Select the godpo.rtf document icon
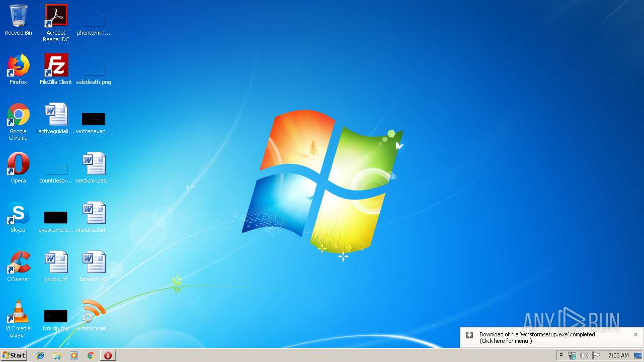Image resolution: width=644 pixels, height=362 pixels. click(56, 266)
